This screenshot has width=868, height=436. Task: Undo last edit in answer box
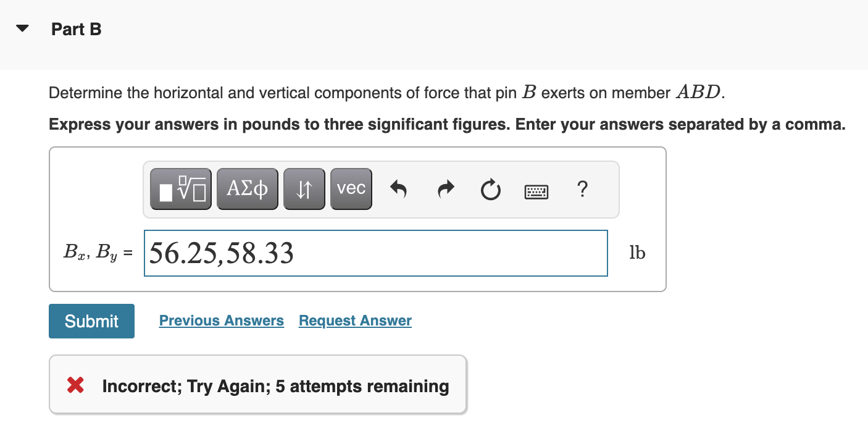pyautogui.click(x=399, y=189)
